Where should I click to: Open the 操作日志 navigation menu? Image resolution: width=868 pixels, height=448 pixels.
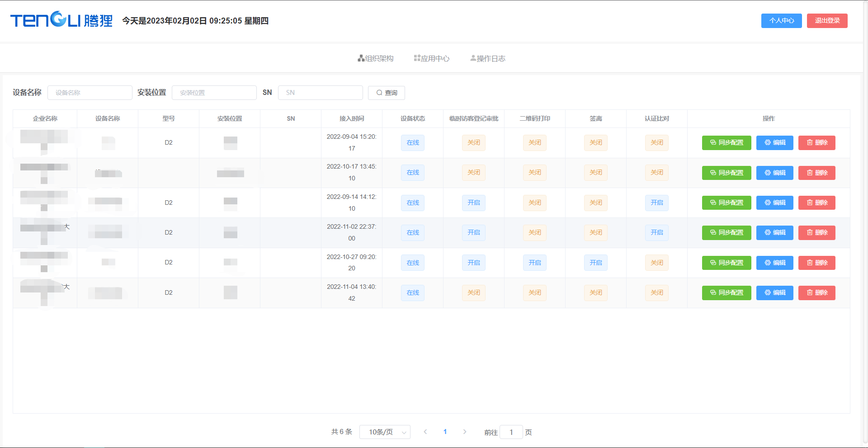(488, 58)
